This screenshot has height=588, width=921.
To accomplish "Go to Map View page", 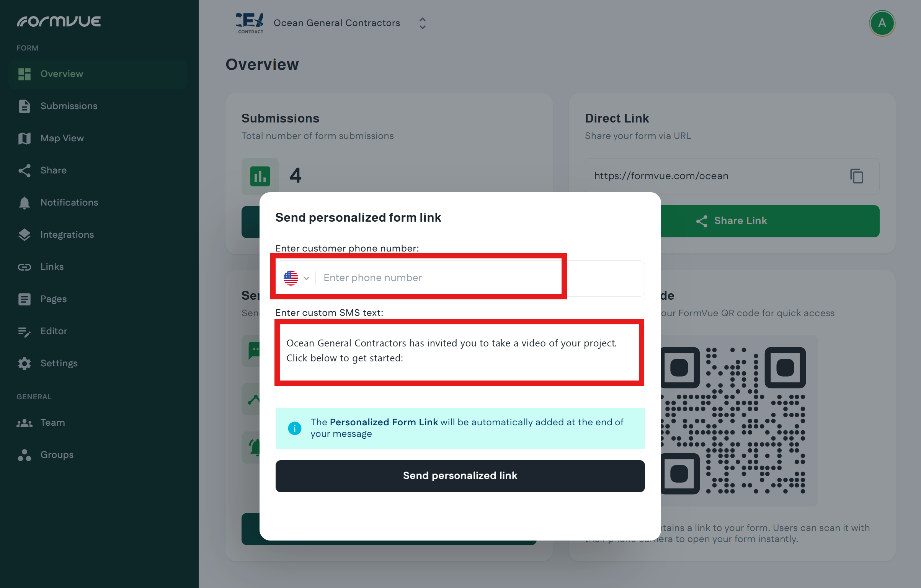I will pyautogui.click(x=62, y=138).
